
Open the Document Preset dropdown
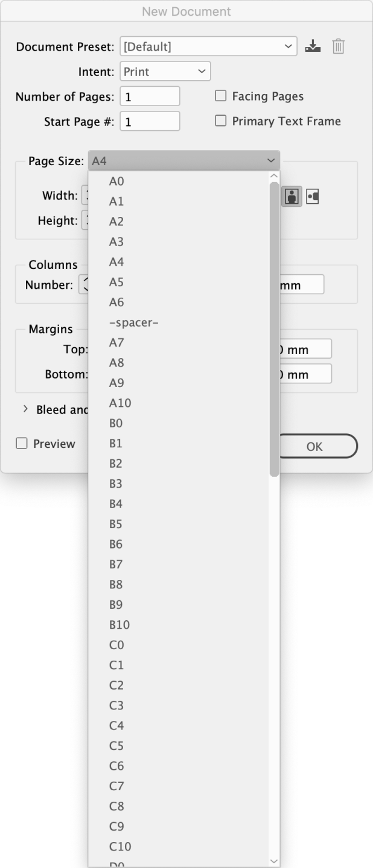tap(208, 46)
